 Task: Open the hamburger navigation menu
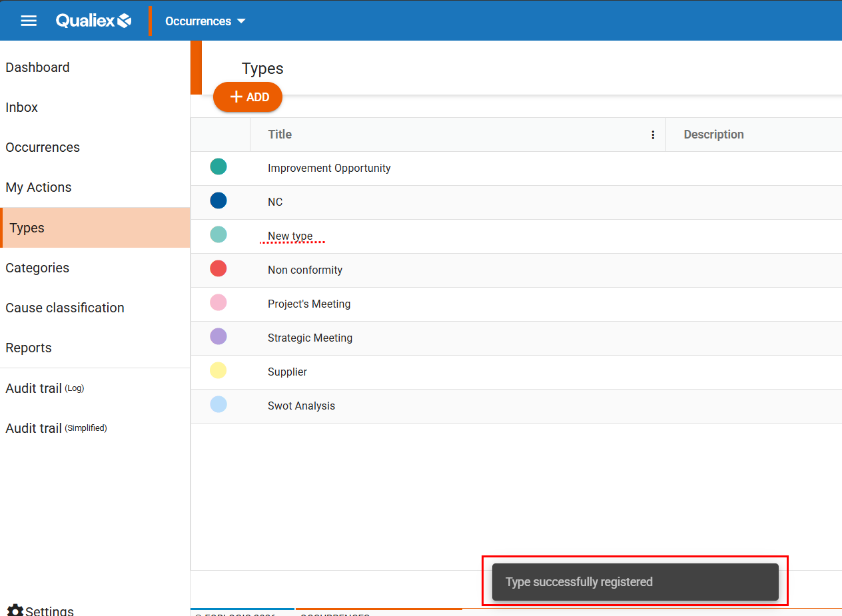tap(29, 21)
